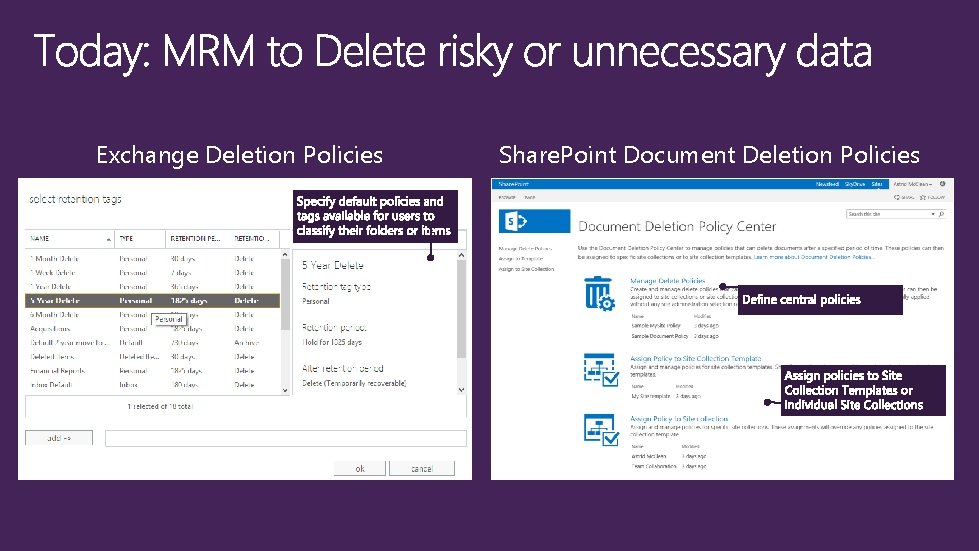Open the SharePoint settings gear icon
The image size is (979, 551).
click(943, 184)
